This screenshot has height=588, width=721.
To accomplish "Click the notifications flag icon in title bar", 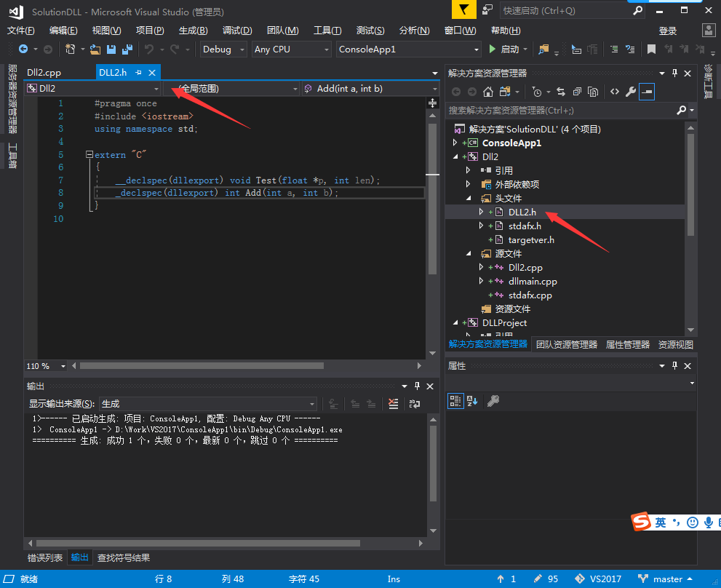I will click(463, 9).
